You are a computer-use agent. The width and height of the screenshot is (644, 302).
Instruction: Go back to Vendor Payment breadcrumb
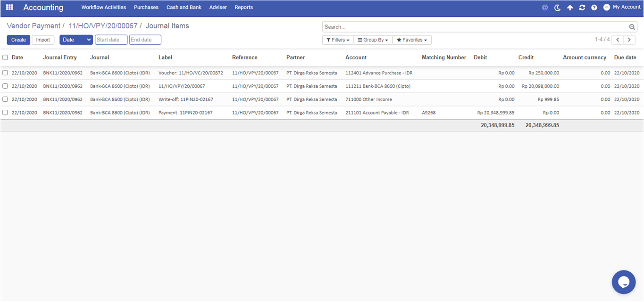(x=33, y=26)
